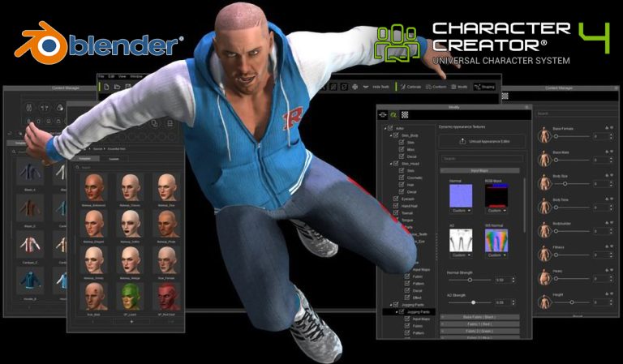This screenshot has width=623, height=364.
Task: Click the plus icon below head thumbnails
Action: pyautogui.click(x=131, y=322)
